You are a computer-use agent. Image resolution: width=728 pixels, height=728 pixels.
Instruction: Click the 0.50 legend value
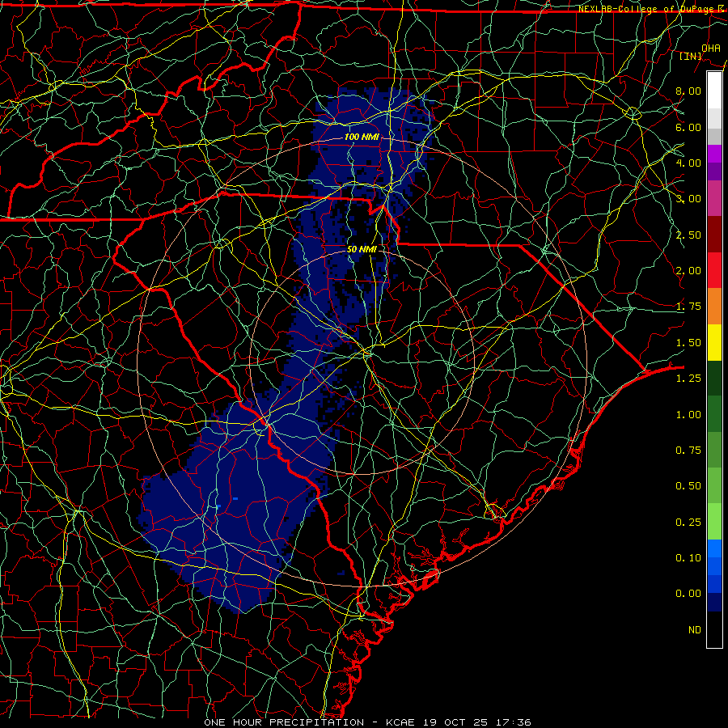coord(688,486)
